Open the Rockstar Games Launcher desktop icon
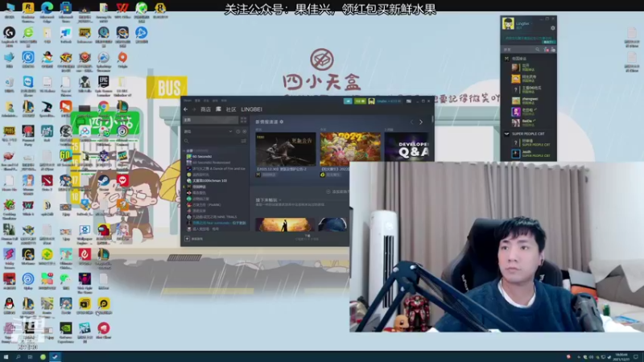Viewport: 644px width, 362px height. pos(28,8)
